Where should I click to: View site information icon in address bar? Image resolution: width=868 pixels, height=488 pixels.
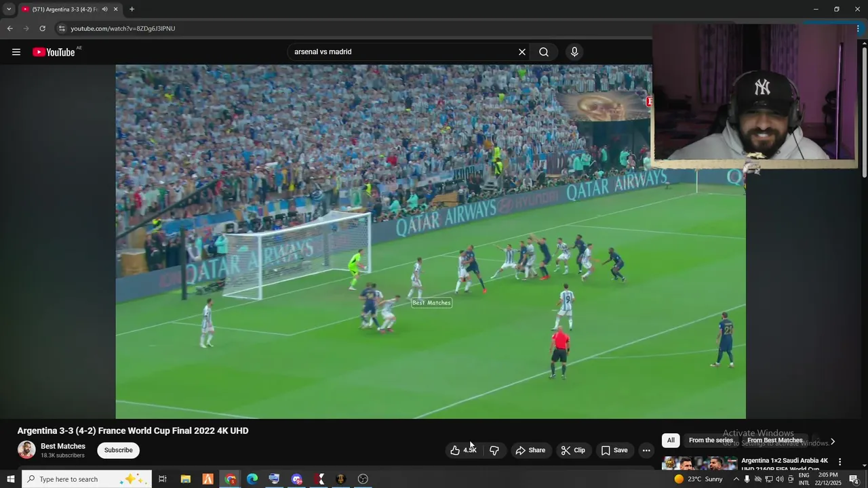click(62, 28)
